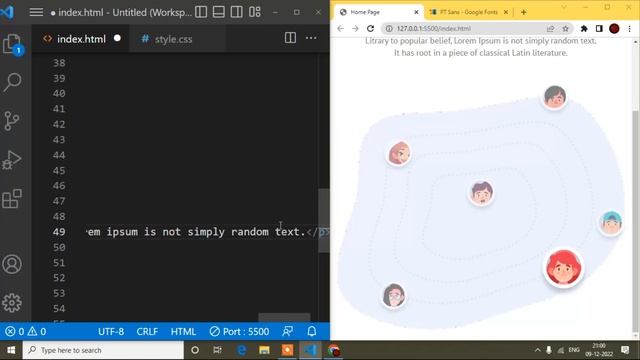Select language mode HTML
Image resolution: width=640 pixels, height=360 pixels.
tap(183, 331)
